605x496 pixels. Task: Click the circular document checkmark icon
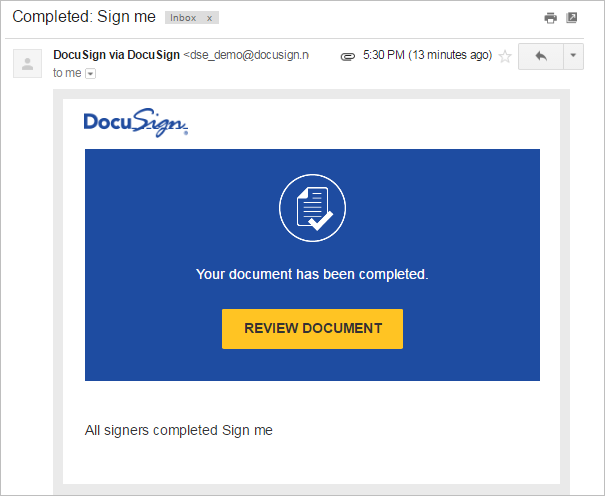point(312,209)
